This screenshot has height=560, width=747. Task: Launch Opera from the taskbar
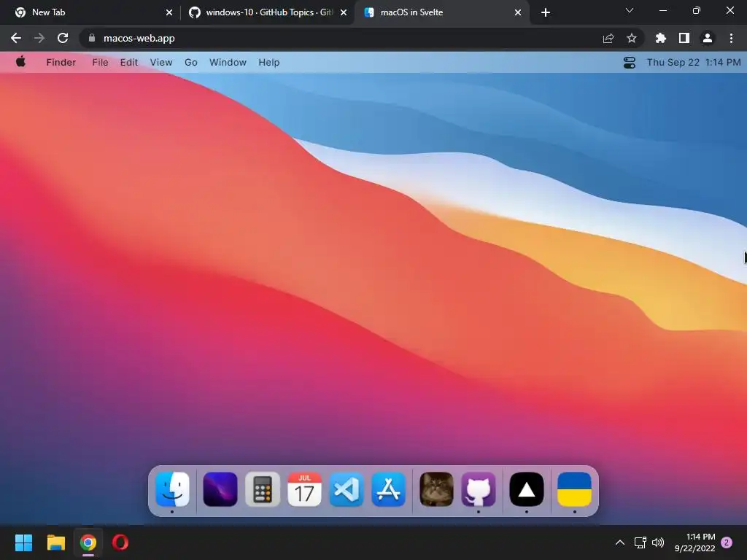click(120, 542)
